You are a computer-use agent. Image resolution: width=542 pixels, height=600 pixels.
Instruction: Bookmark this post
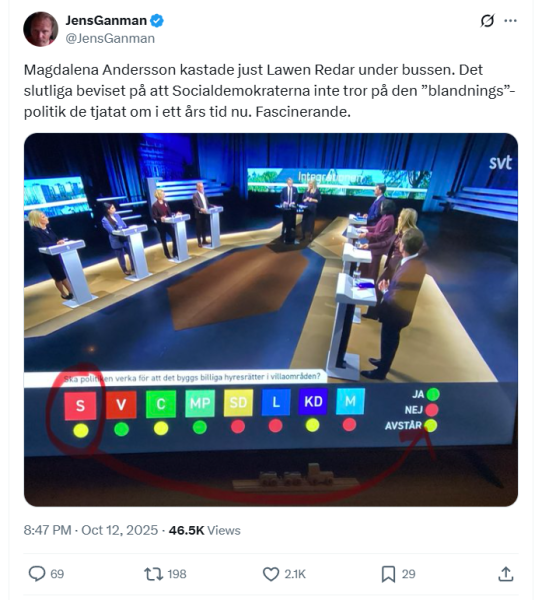[x=388, y=574]
